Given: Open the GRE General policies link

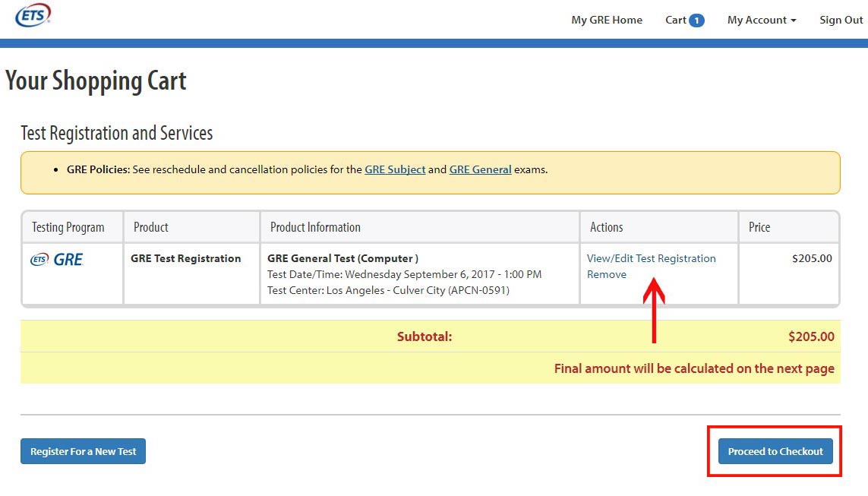Looking at the screenshot, I should (x=480, y=169).
